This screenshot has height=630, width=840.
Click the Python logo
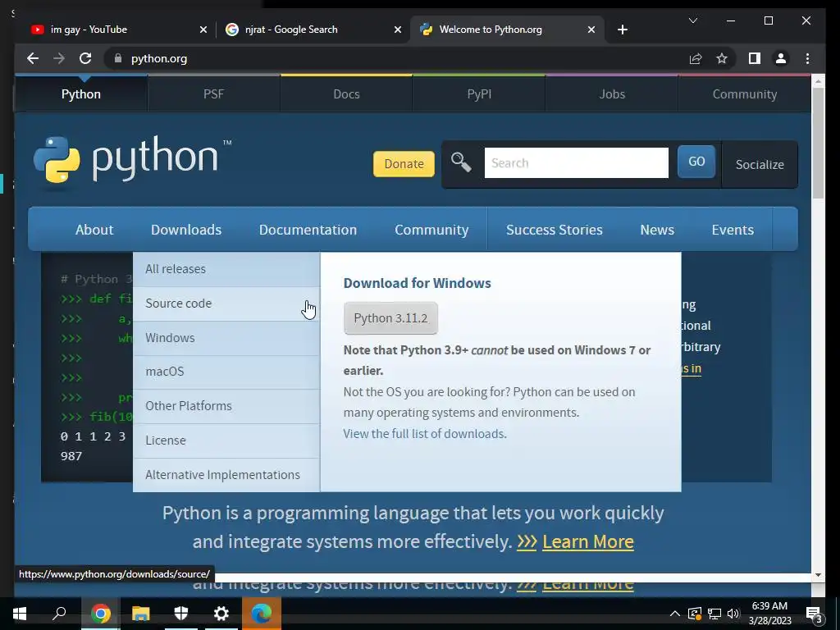coord(132,161)
